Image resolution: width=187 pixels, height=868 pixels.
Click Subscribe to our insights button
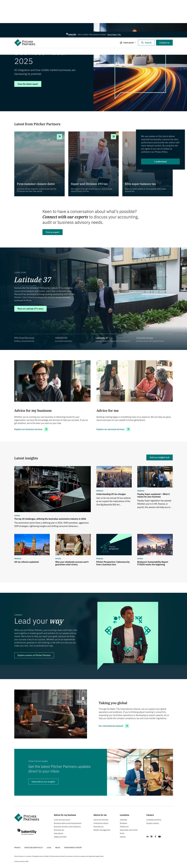[x=43, y=781]
